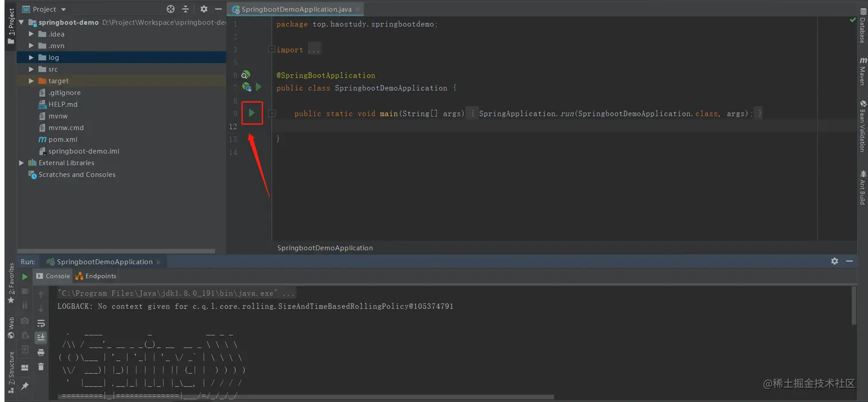
Task: Switch to the Console tab
Action: coord(53,276)
